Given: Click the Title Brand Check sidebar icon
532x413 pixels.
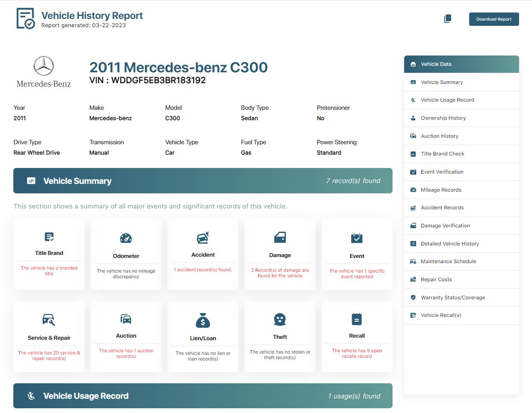Looking at the screenshot, I should coord(413,154).
